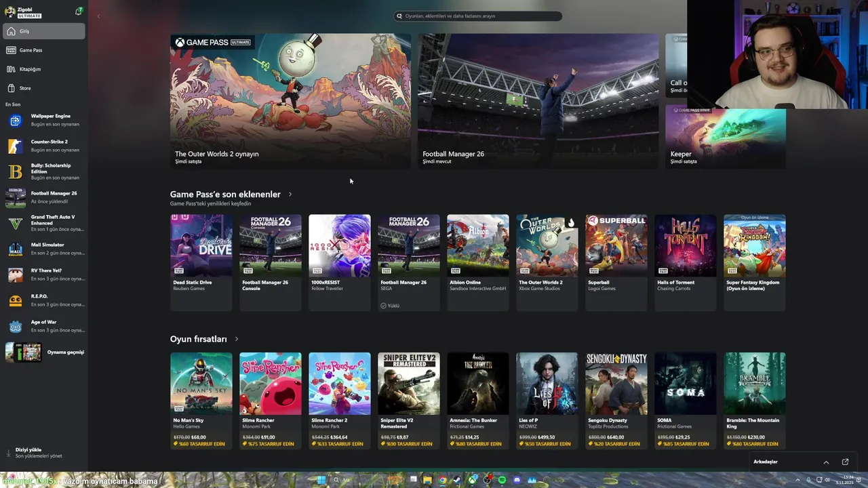This screenshot has width=868, height=488.
Task: Open Discord from the taskbar
Action: pyautogui.click(x=517, y=481)
